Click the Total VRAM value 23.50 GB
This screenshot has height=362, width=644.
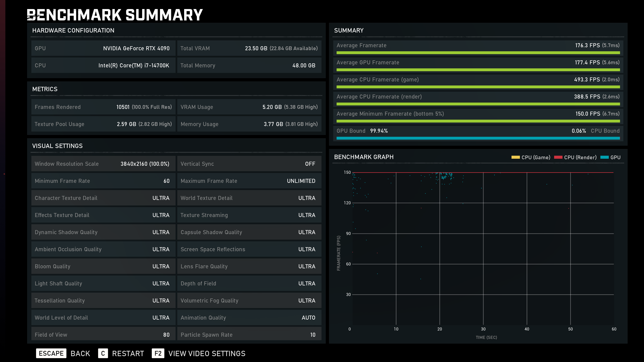point(256,48)
